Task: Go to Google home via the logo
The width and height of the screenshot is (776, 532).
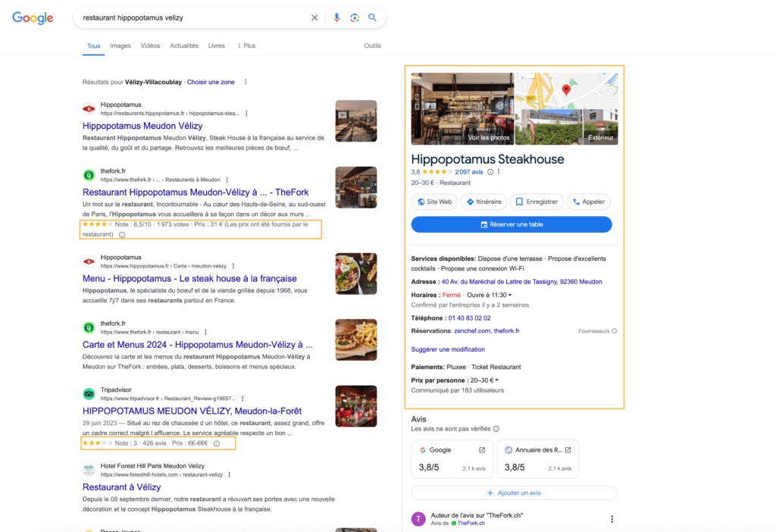Action: [x=33, y=18]
